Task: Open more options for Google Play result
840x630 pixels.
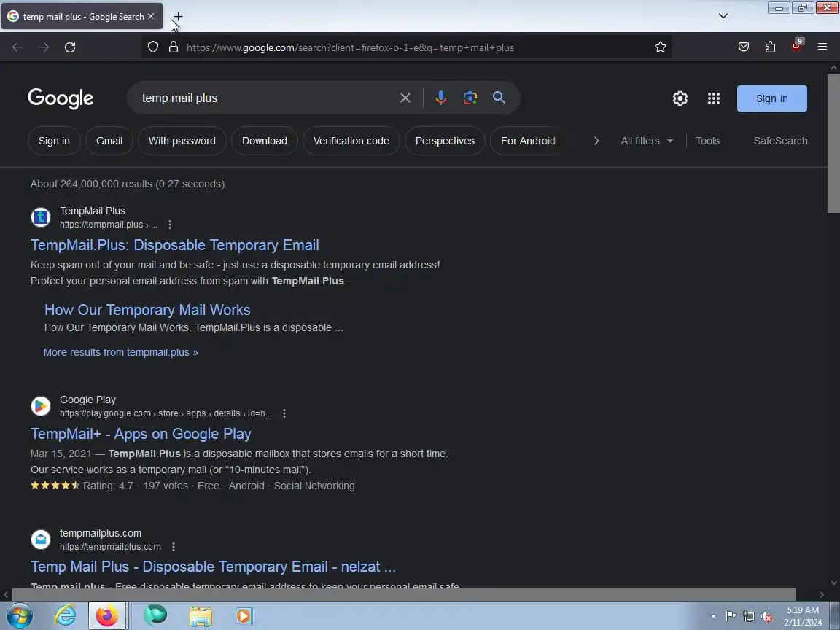Action: 284,413
